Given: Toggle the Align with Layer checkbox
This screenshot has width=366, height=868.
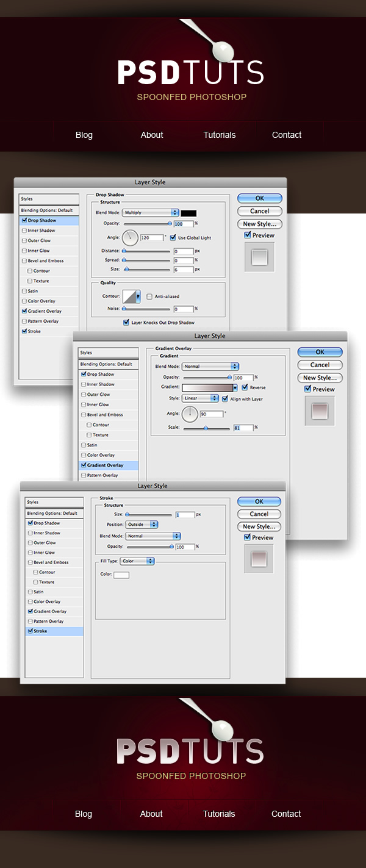Looking at the screenshot, I should [225, 398].
